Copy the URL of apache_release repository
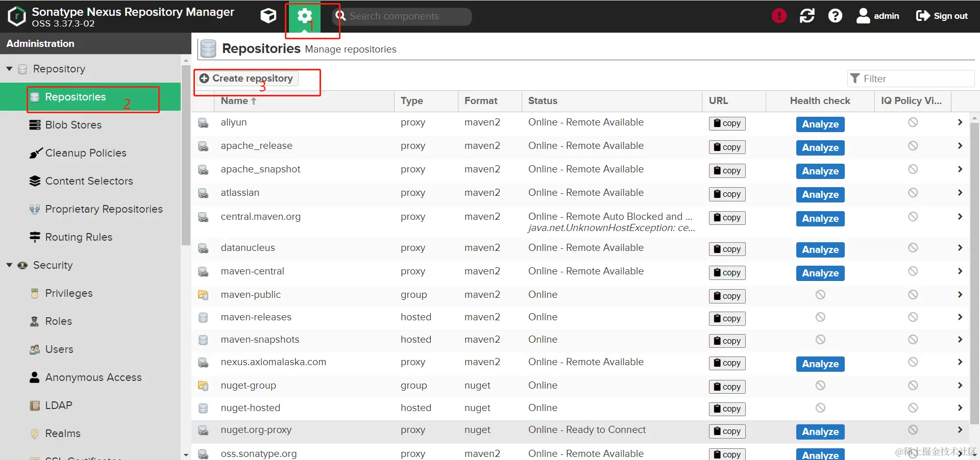 [x=727, y=147]
